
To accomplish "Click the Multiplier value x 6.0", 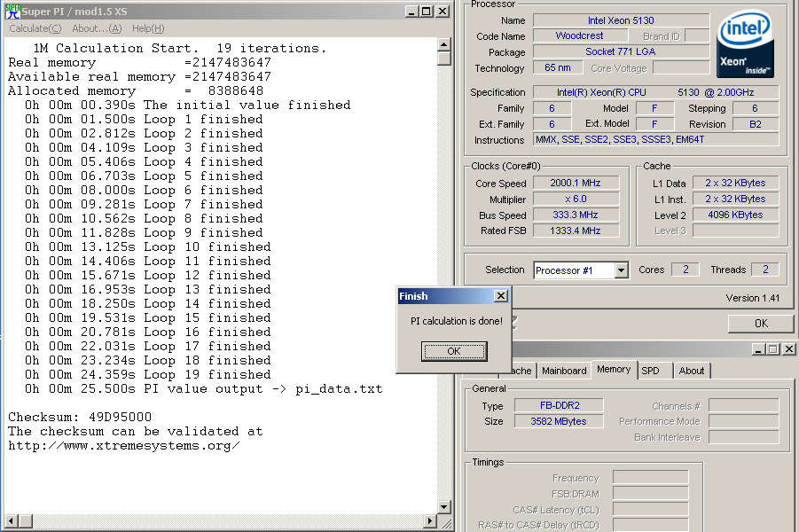I will point(576,199).
